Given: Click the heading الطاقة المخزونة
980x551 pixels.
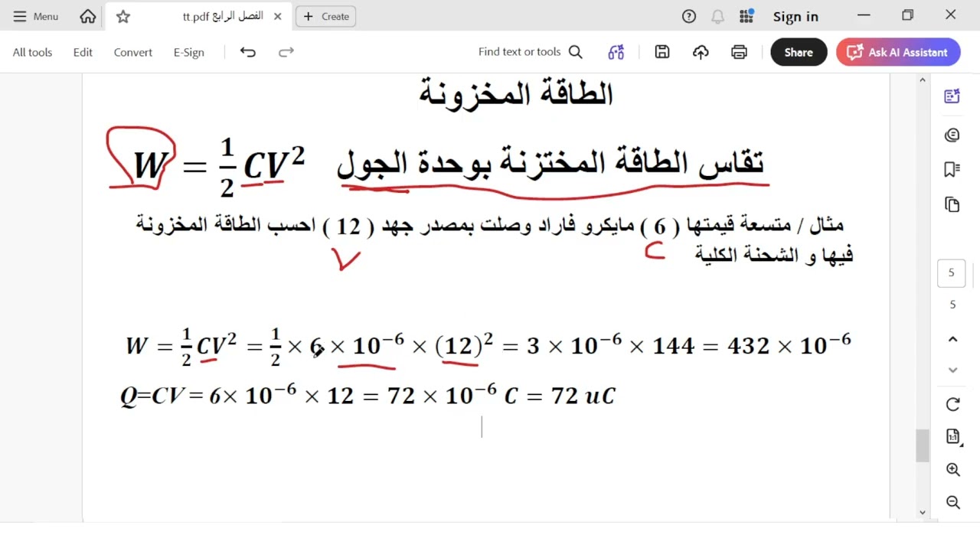Looking at the screenshot, I should click(516, 93).
